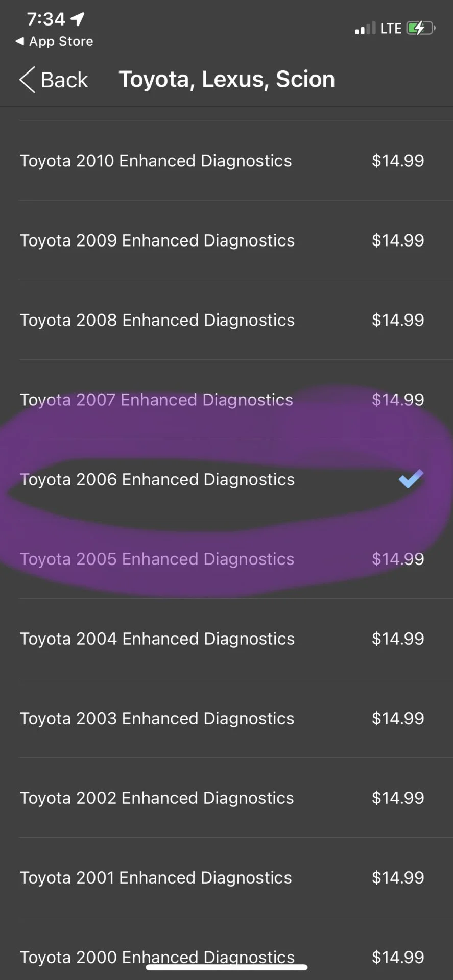Tap the App Store return link
The height and width of the screenshot is (980, 453).
[55, 41]
